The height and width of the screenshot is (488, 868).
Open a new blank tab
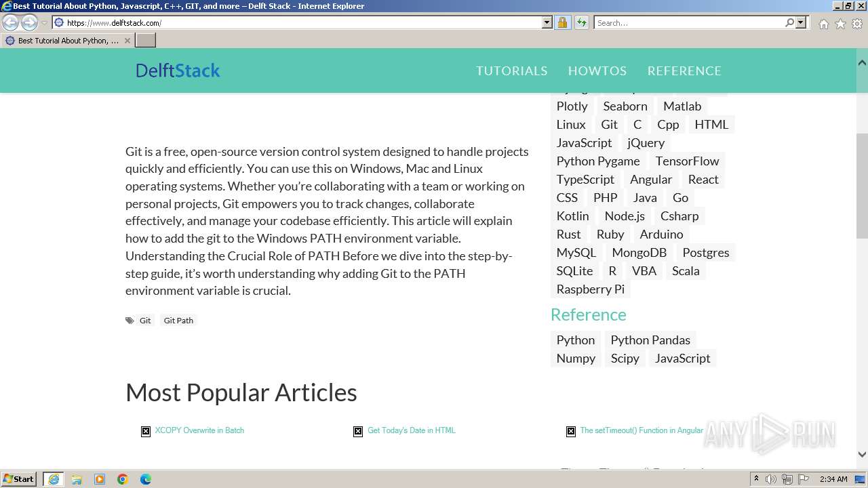point(146,41)
